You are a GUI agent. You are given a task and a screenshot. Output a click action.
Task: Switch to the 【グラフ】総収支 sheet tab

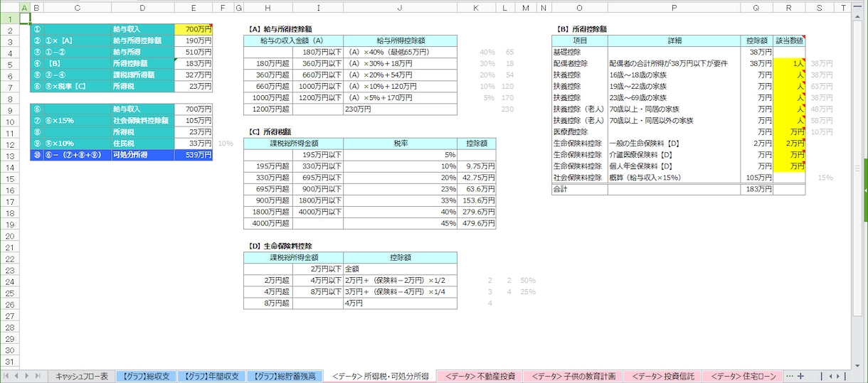click(145, 376)
